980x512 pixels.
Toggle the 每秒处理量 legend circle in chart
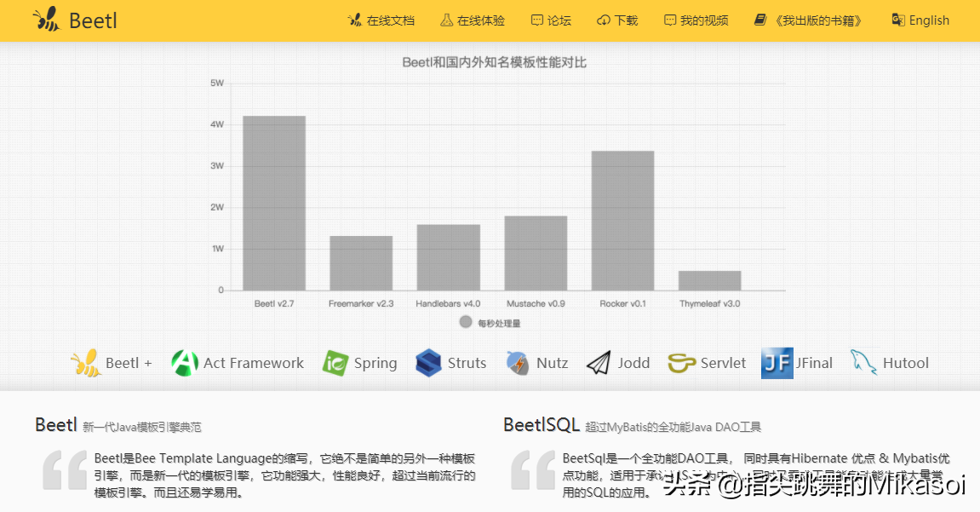point(465,321)
